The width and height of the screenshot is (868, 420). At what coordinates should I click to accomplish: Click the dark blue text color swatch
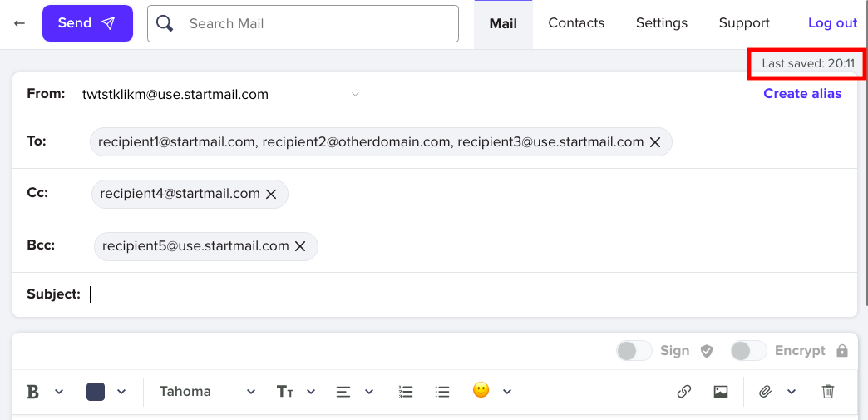[x=96, y=392]
